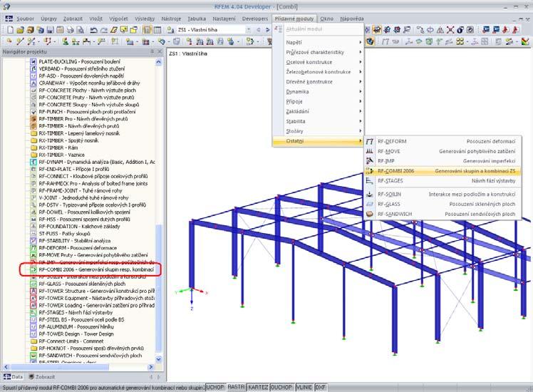Click the icon beside RF-COMBI 2006 in the navigator

tap(33, 269)
